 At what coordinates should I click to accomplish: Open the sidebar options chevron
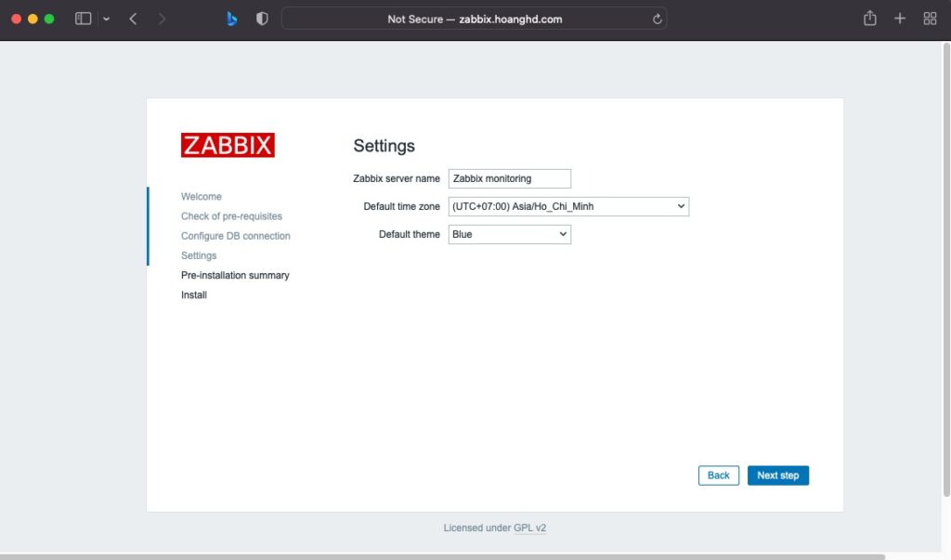pyautogui.click(x=106, y=19)
